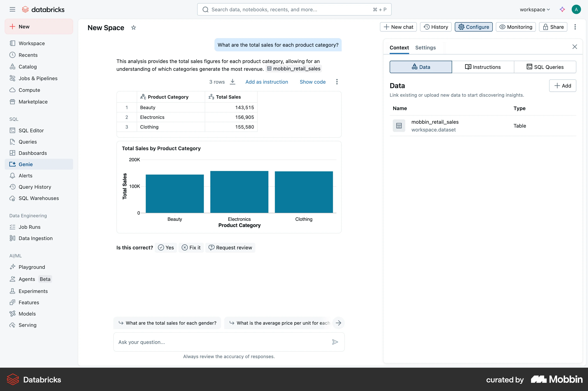
Task: Open the space kebab menu beside Share
Action: (575, 27)
